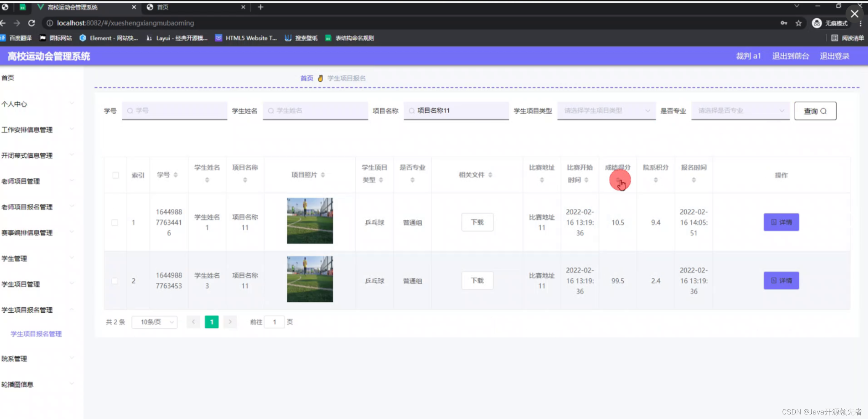Click the 前往 page number input field
The height and width of the screenshot is (419, 868).
coord(274,322)
